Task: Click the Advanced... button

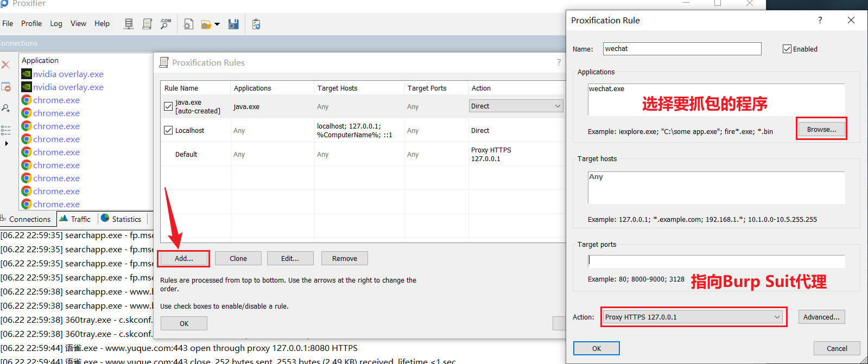Action: (x=821, y=317)
